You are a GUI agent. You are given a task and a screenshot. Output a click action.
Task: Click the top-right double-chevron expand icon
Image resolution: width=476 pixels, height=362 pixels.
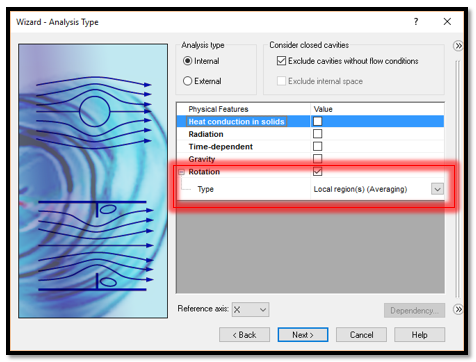point(458,46)
